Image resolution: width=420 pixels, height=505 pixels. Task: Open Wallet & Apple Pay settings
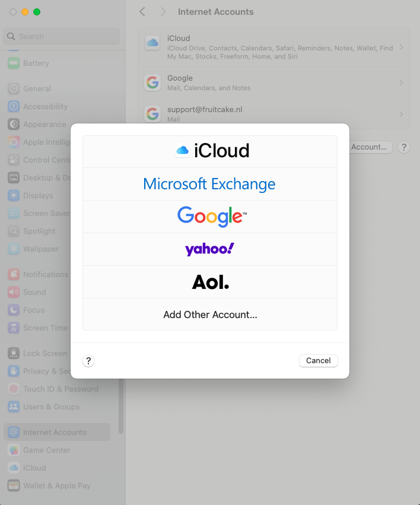coord(56,485)
